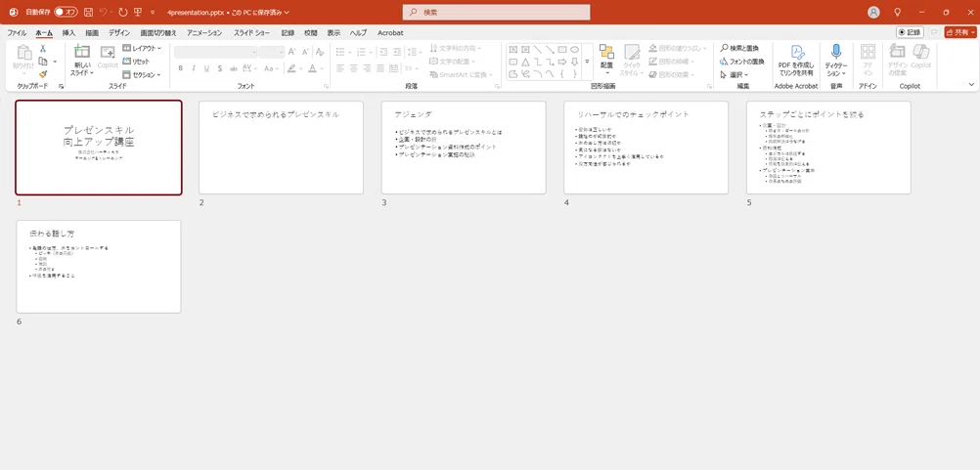Open the Acrobat tab
This screenshot has height=470, width=980.
390,32
